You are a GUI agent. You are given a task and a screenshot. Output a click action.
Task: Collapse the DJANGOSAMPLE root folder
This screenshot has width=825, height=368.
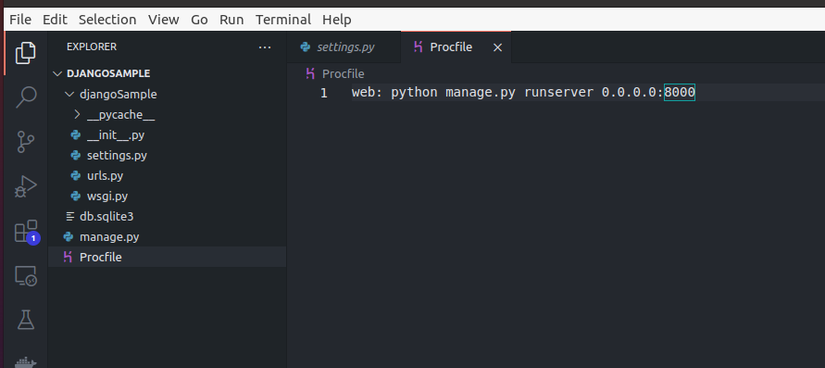57,74
